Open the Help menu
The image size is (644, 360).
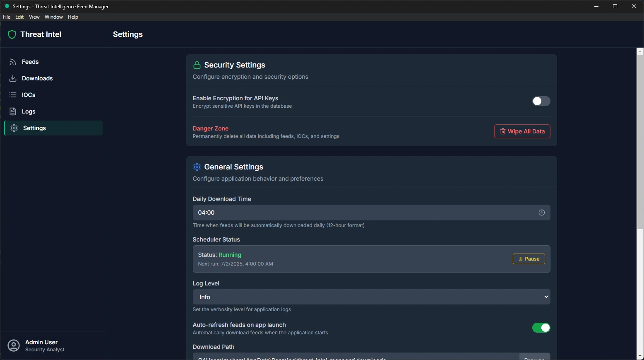point(73,17)
